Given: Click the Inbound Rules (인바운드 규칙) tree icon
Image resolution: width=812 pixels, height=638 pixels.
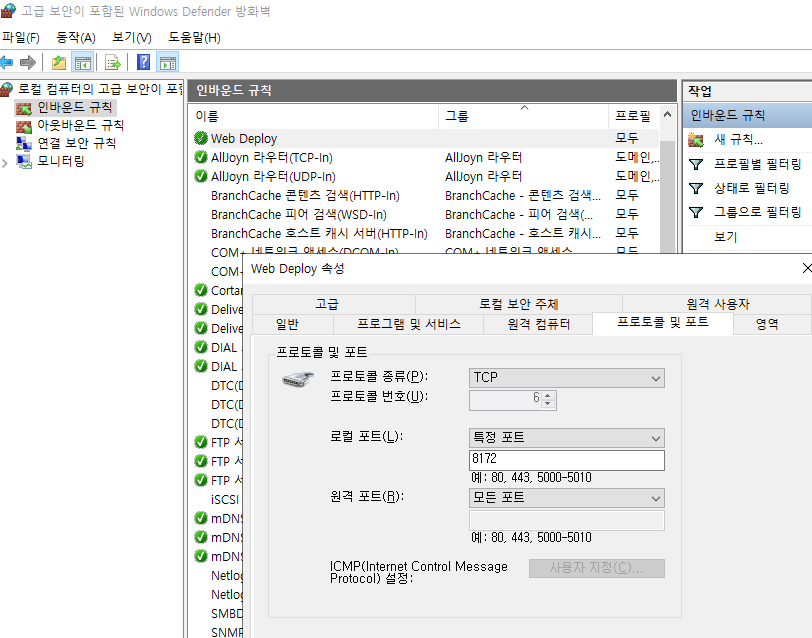Looking at the screenshot, I should pos(24,108).
